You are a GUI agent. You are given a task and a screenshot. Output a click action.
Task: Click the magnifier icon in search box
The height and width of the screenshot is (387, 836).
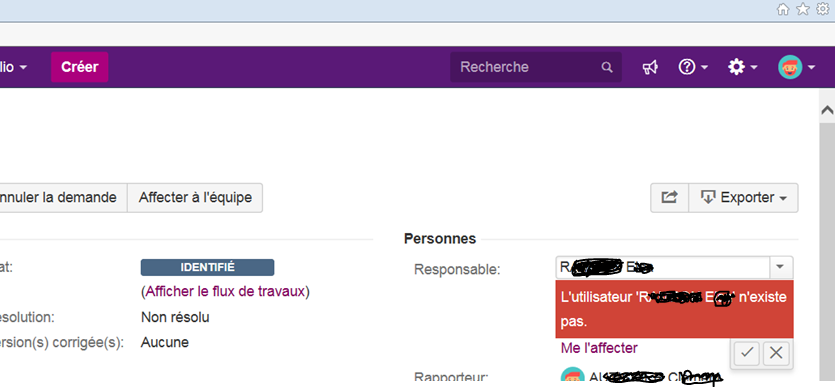coord(607,67)
